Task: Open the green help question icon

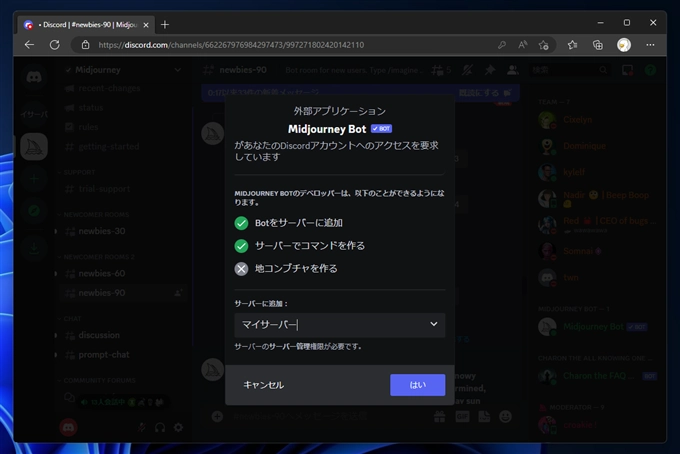Action: 650,70
